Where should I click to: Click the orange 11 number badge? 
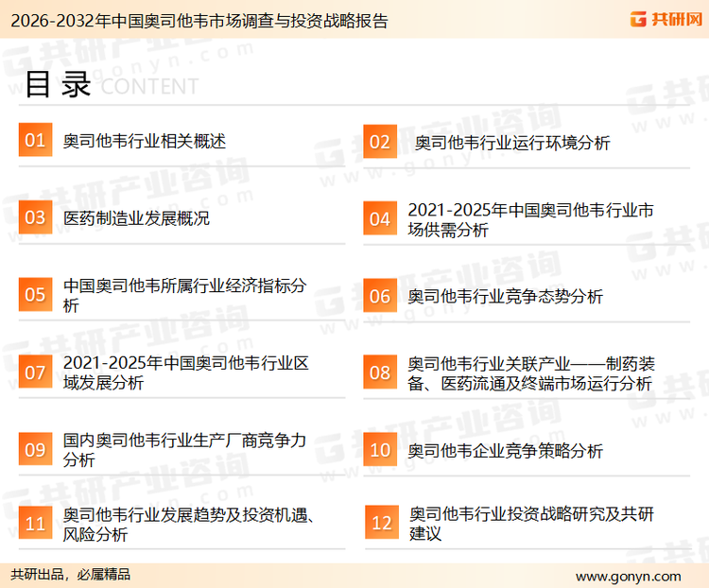click(35, 523)
